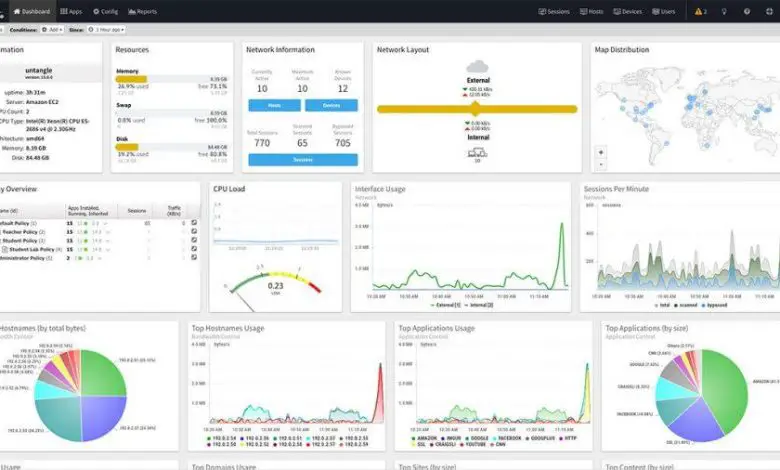
Task: Toggle FACEBOOK series in Top Applications legend
Action: click(x=507, y=438)
